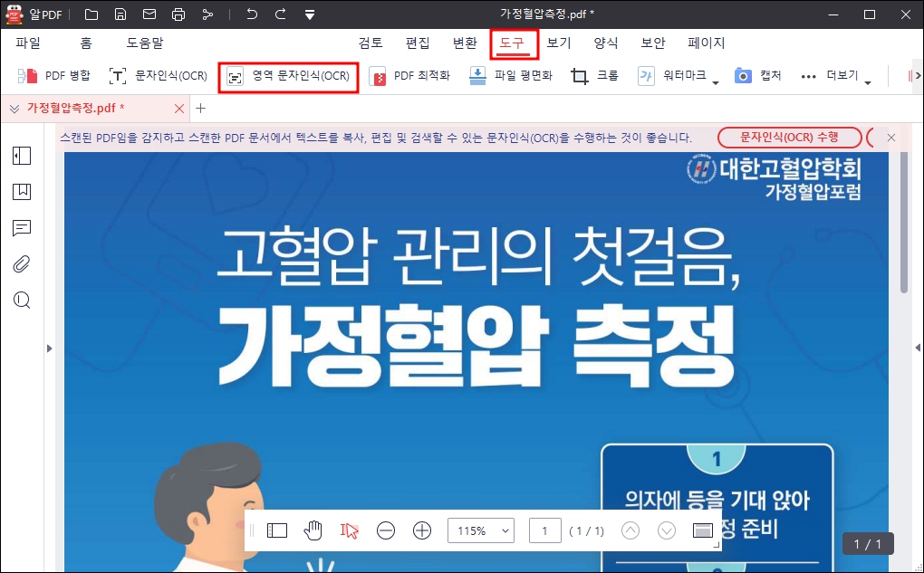Toggle panel layout icon in floating toolbar

[277, 530]
